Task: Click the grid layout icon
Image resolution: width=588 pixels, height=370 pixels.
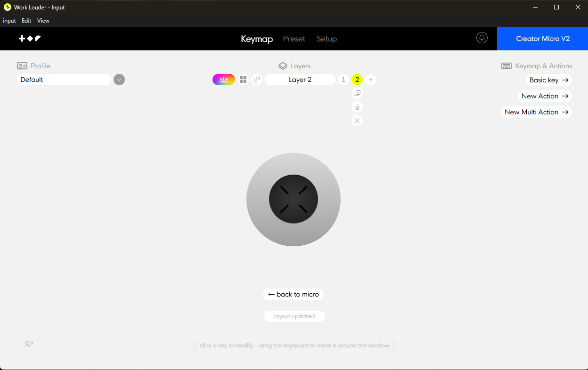Action: [243, 80]
